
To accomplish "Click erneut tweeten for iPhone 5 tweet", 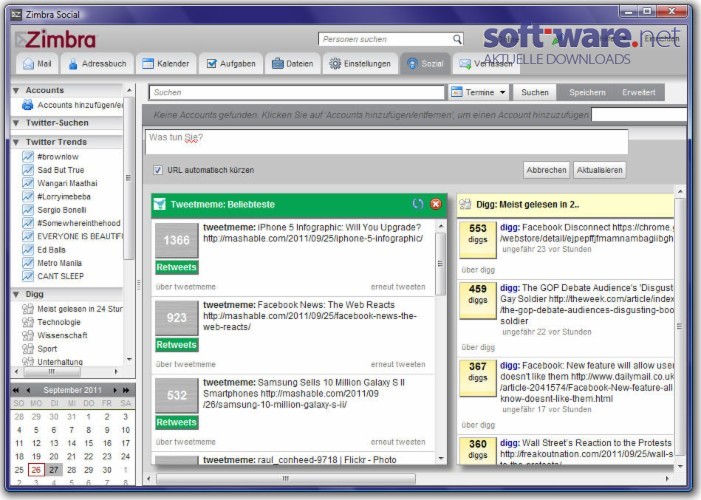I will (398, 287).
